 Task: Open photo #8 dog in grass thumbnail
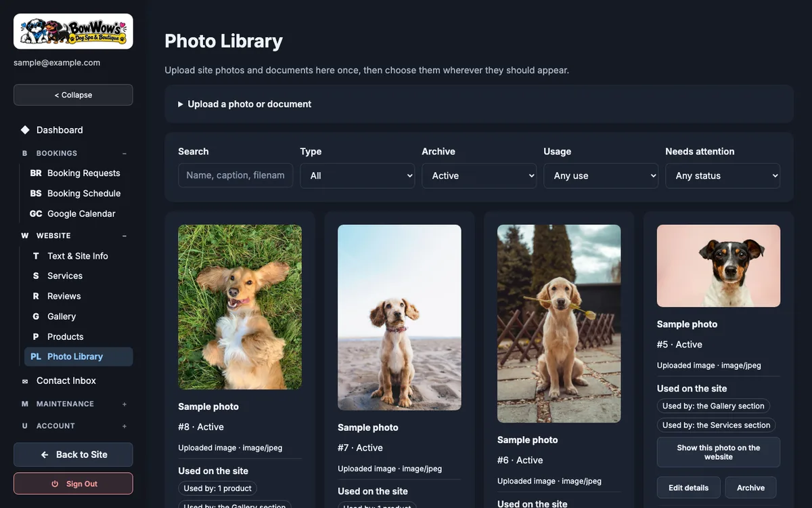pos(240,308)
